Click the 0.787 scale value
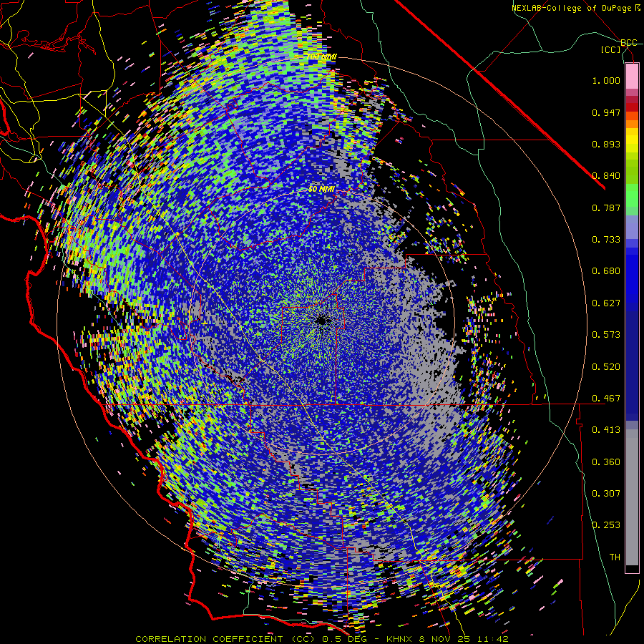The image size is (644, 644). pos(606,208)
